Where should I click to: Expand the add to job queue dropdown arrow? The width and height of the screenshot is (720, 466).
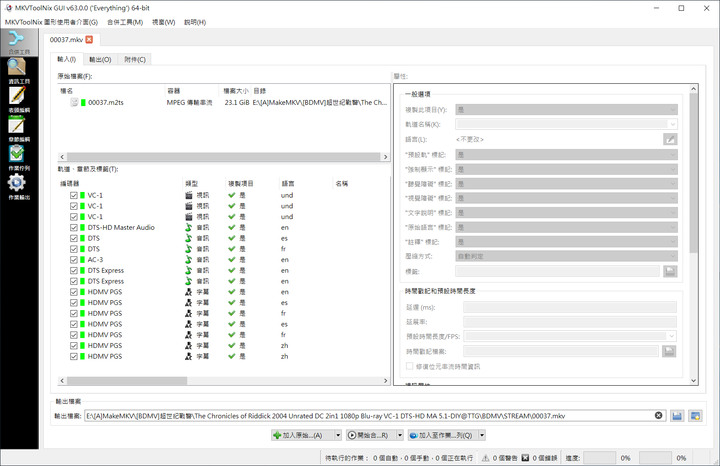pyautogui.click(x=482, y=435)
